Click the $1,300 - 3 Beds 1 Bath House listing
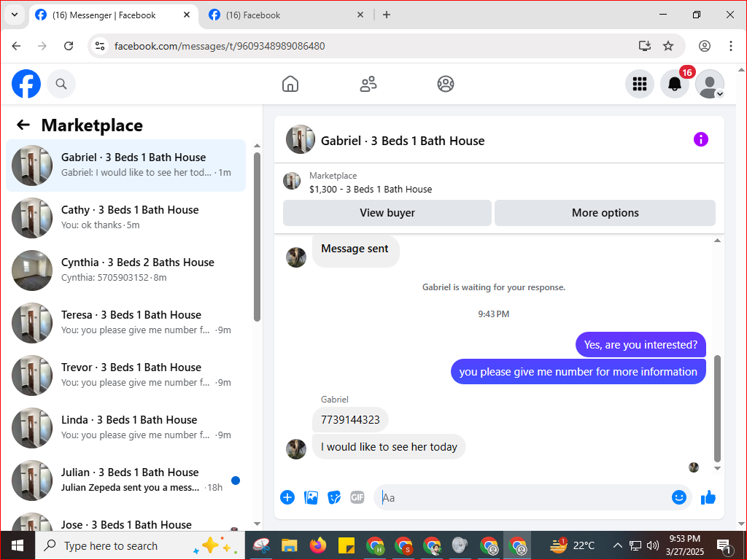Viewport: 747px width, 560px height. 370,189
